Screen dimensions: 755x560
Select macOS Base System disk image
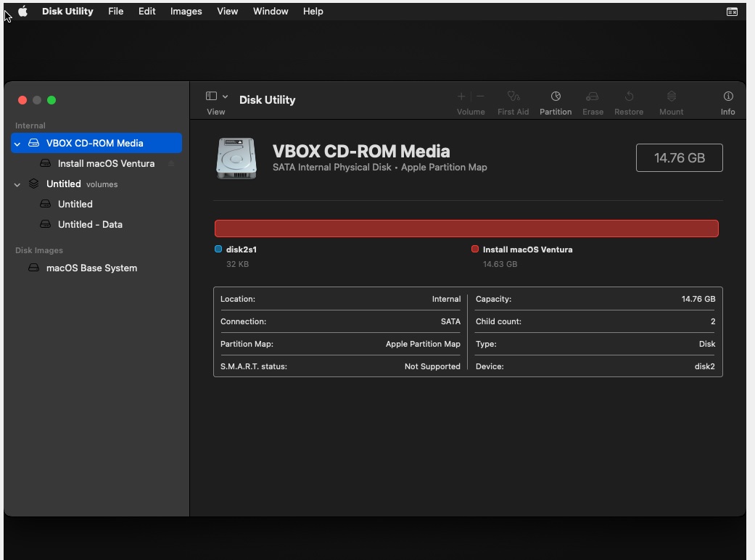click(x=91, y=268)
